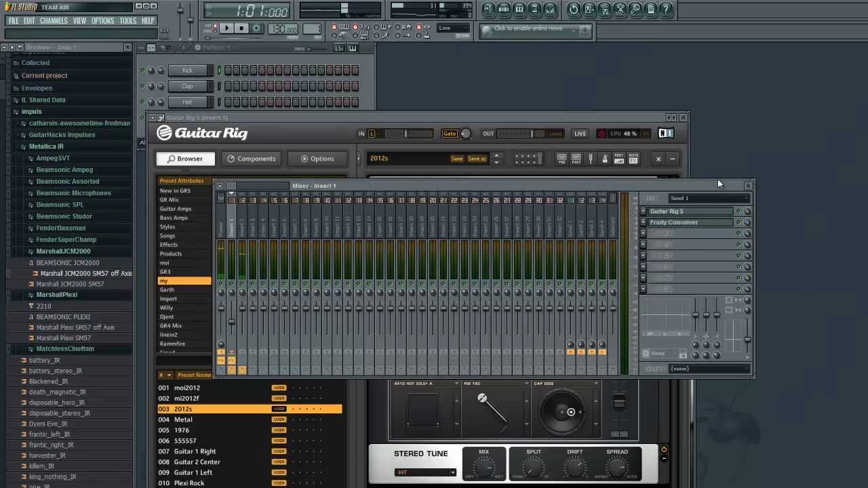This screenshot has width=868, height=488.
Task: Click the project info toolbar icon
Action: (x=651, y=9)
